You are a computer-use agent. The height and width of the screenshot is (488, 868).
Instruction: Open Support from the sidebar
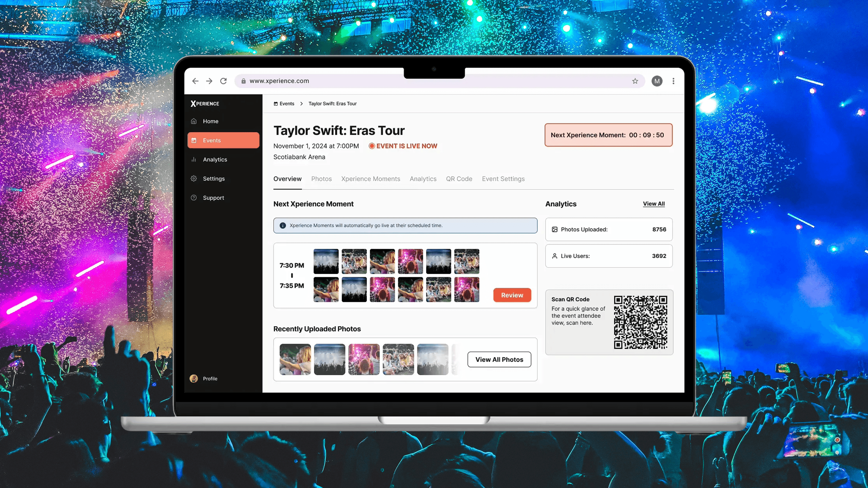(213, 198)
